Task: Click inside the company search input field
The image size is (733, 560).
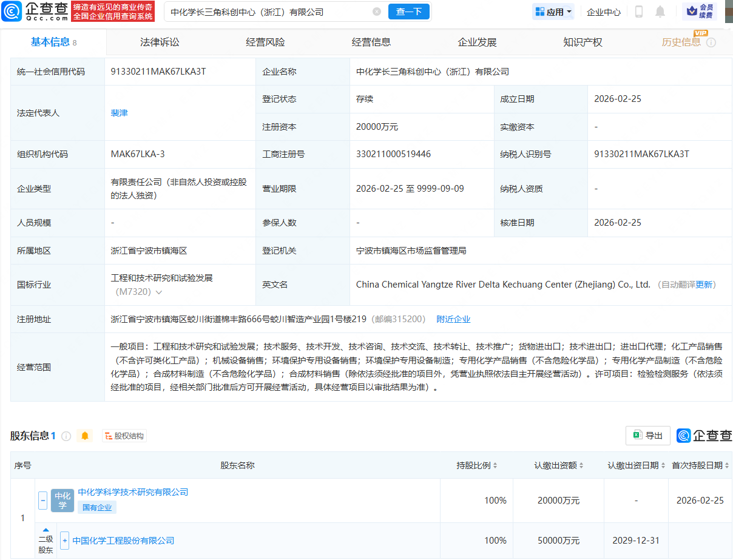Action: (267, 12)
